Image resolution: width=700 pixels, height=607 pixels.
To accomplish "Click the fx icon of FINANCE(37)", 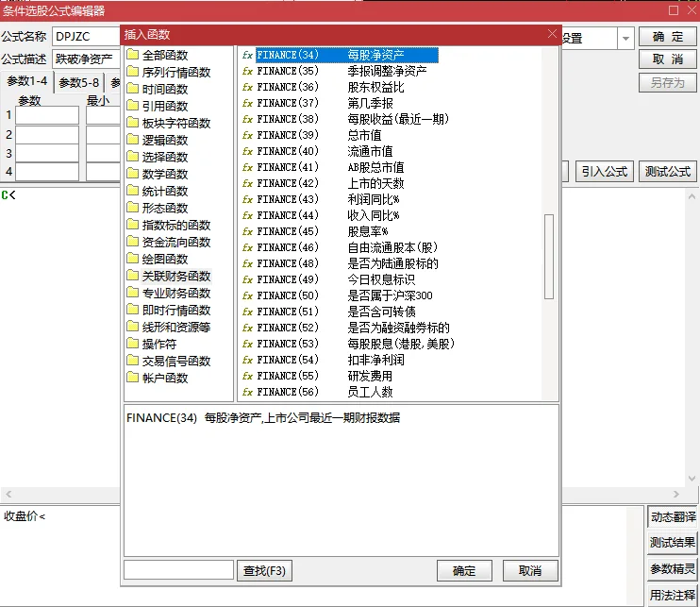I will (248, 104).
